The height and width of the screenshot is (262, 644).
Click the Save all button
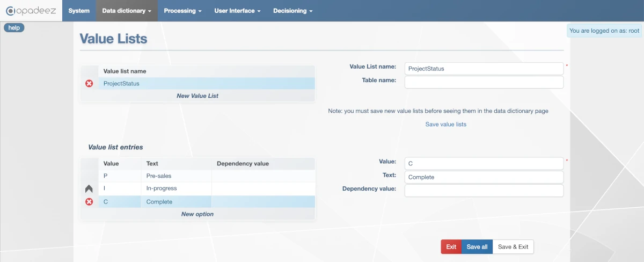click(477, 247)
